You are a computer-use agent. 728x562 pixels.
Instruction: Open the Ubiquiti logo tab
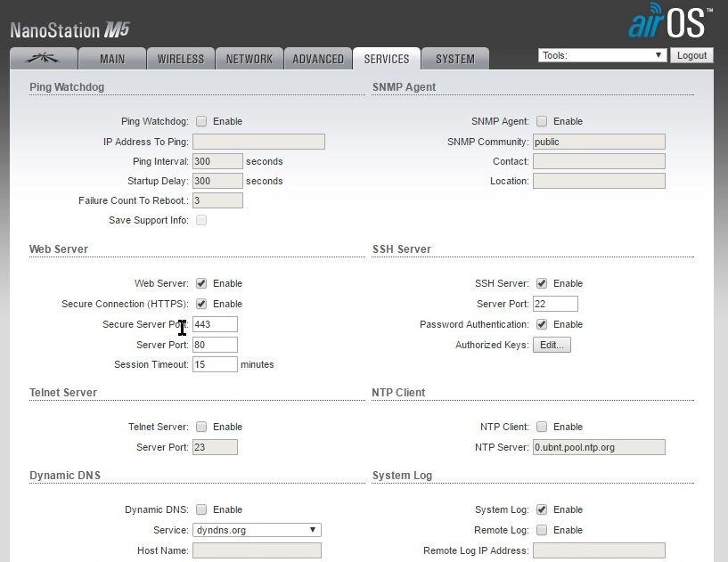[43, 59]
